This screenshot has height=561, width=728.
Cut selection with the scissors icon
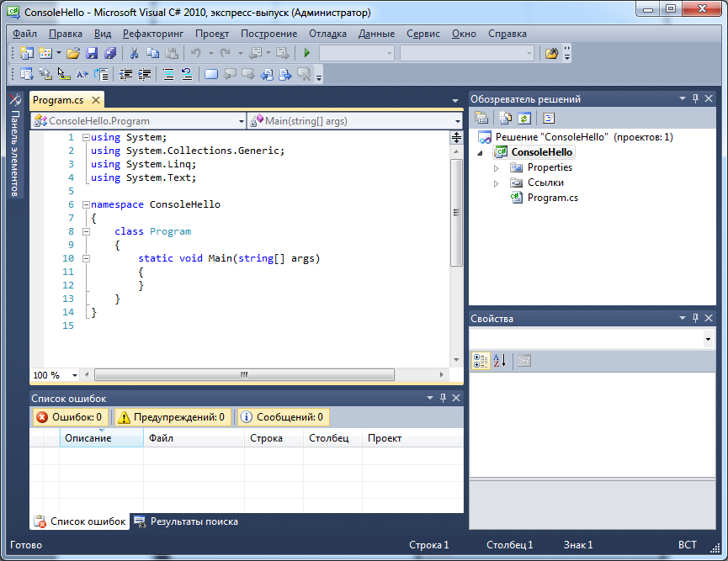click(134, 53)
